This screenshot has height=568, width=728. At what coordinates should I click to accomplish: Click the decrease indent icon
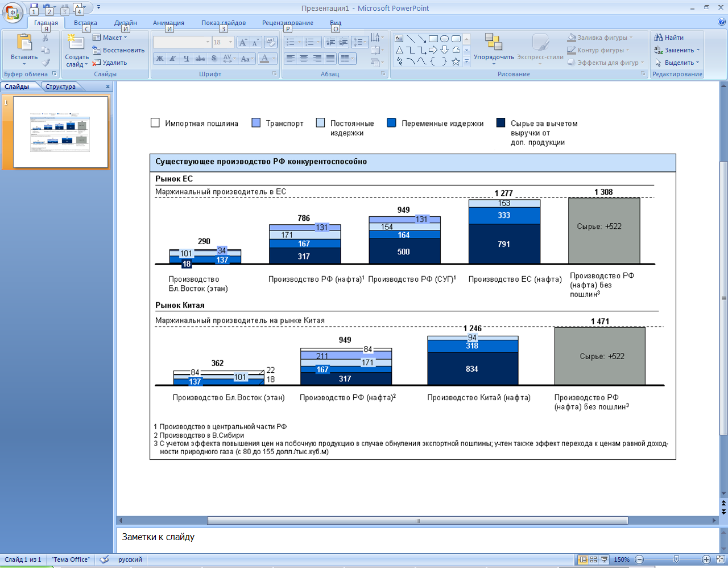330,42
